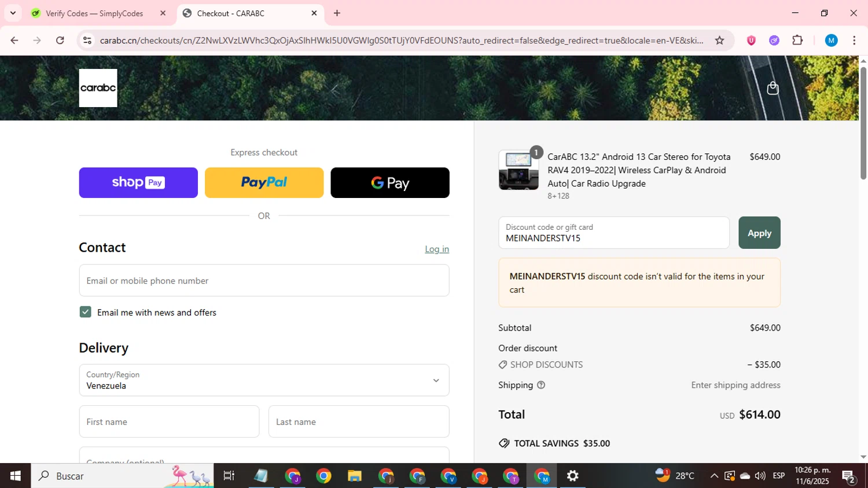Click the ESP input language indicator
The height and width of the screenshot is (488, 868).
[x=779, y=476]
